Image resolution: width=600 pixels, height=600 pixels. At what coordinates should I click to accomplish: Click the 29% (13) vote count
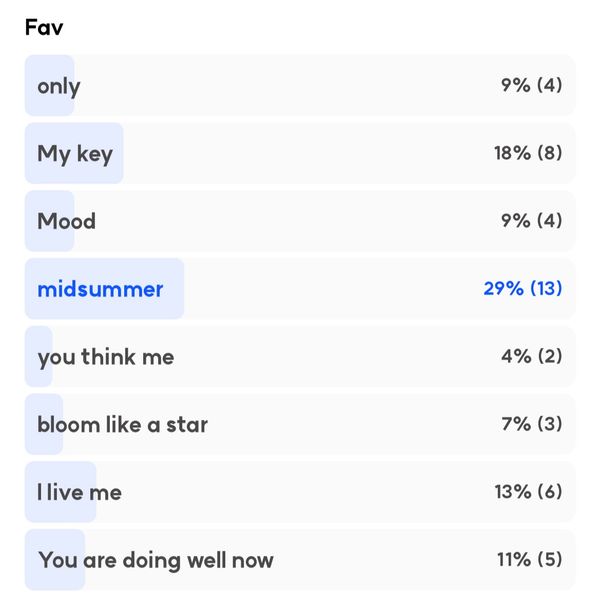click(x=523, y=288)
